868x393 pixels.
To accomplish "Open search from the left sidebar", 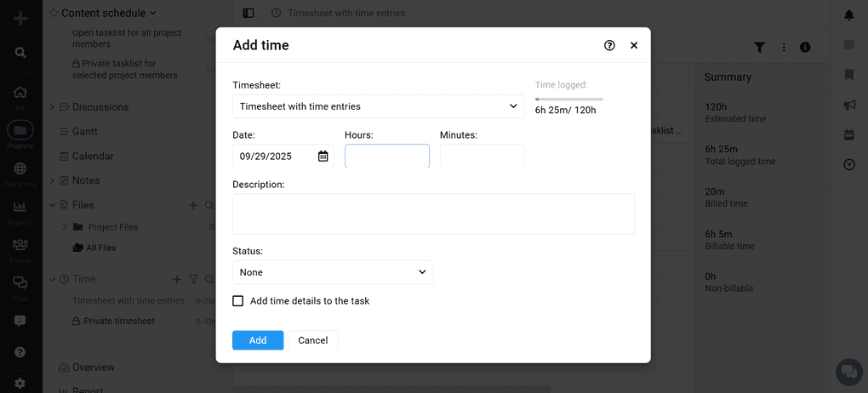I will point(20,53).
